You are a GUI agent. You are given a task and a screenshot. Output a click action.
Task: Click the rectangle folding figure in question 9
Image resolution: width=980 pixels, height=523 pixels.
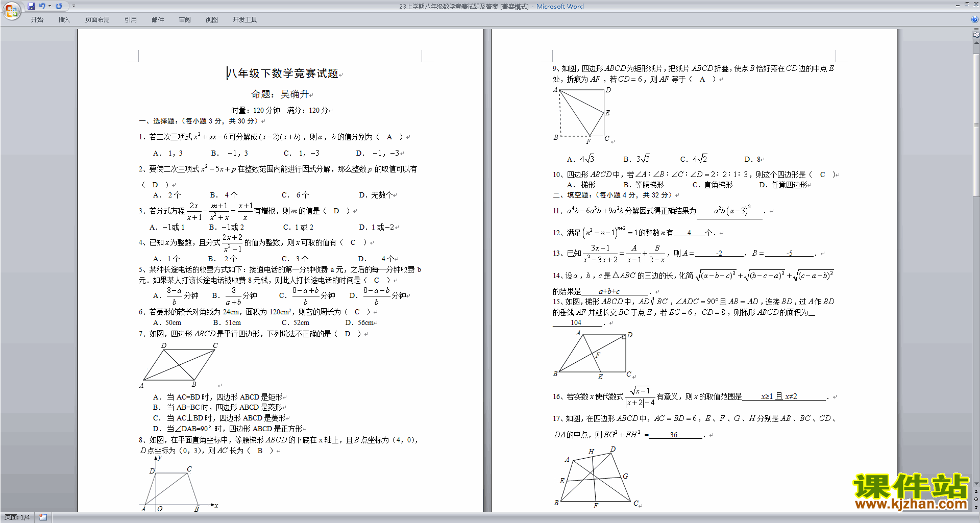(582, 115)
